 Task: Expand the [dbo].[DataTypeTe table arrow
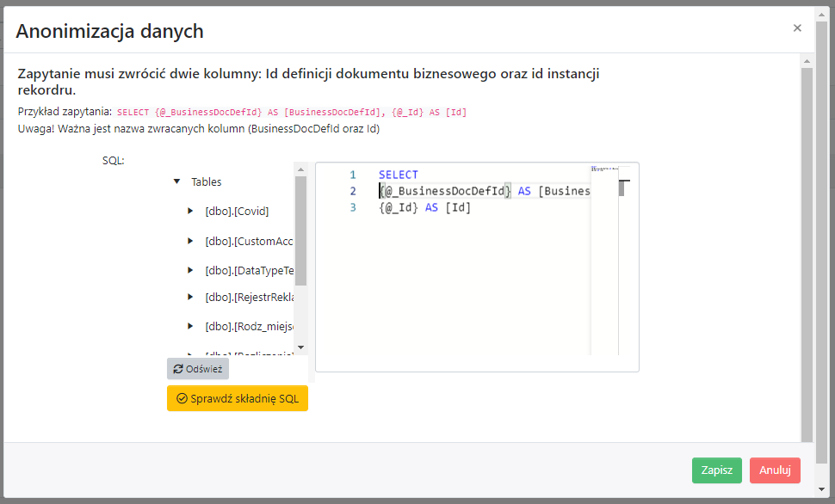[190, 270]
